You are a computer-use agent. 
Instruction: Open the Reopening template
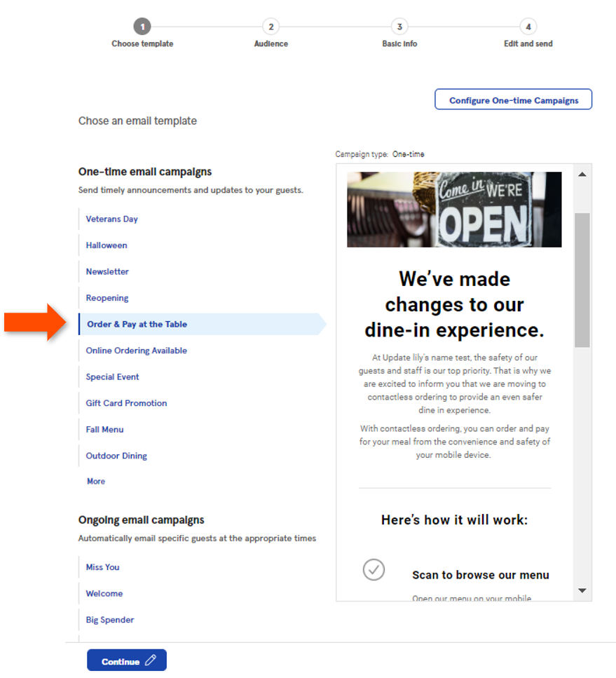107,297
